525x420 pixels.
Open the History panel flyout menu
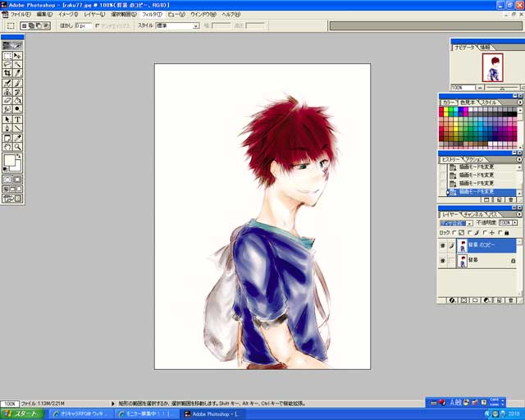pyautogui.click(x=520, y=159)
